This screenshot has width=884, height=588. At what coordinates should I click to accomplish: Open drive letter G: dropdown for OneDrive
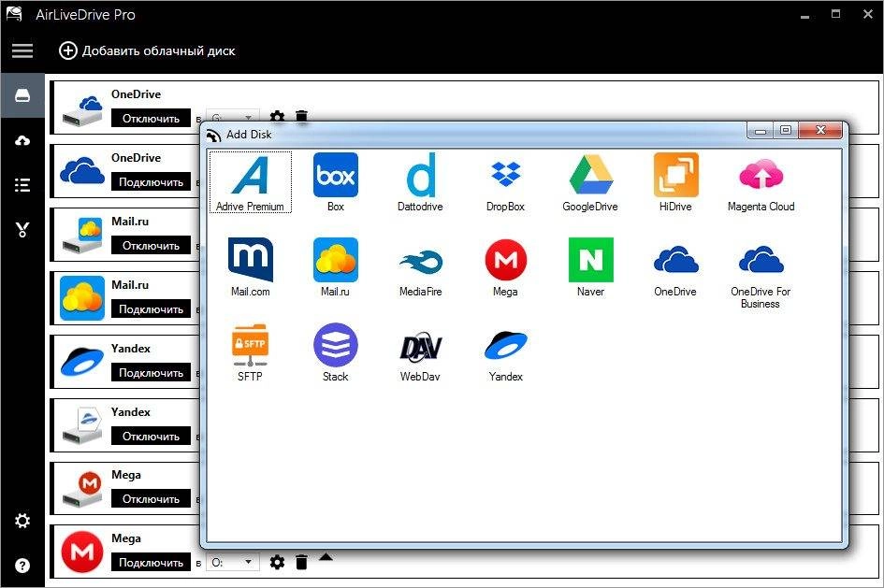(232, 116)
